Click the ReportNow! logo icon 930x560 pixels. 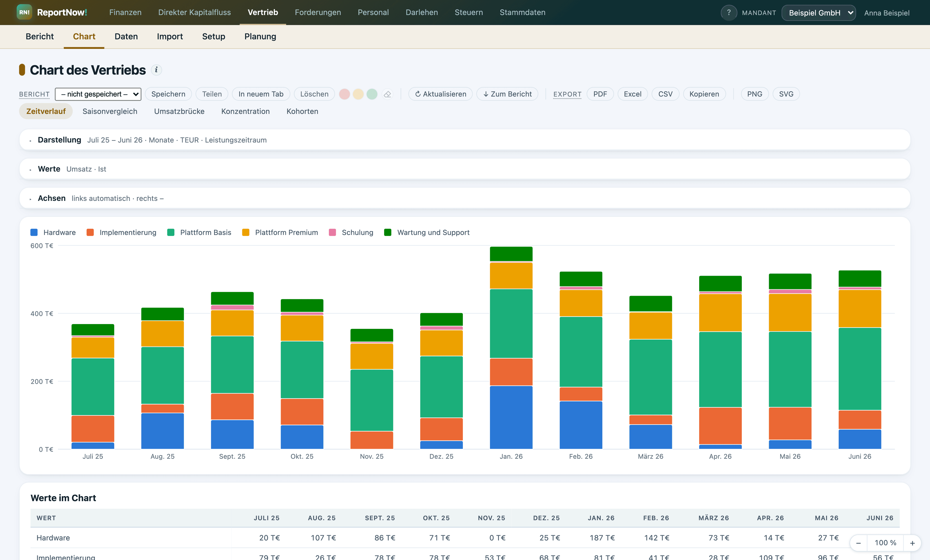(24, 12)
